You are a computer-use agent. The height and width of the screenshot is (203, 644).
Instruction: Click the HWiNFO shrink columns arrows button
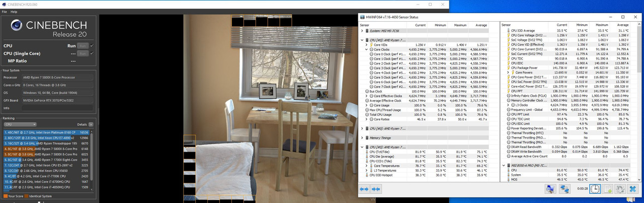[x=376, y=189]
